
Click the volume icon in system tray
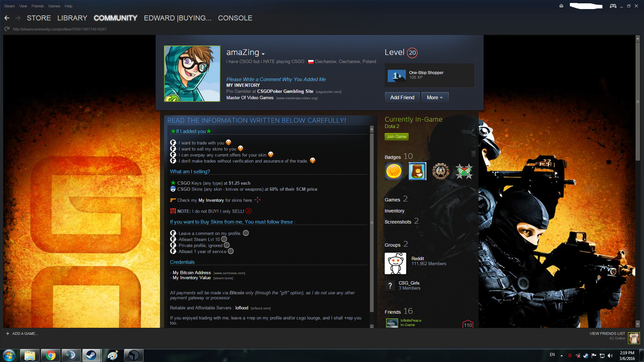pos(610,356)
